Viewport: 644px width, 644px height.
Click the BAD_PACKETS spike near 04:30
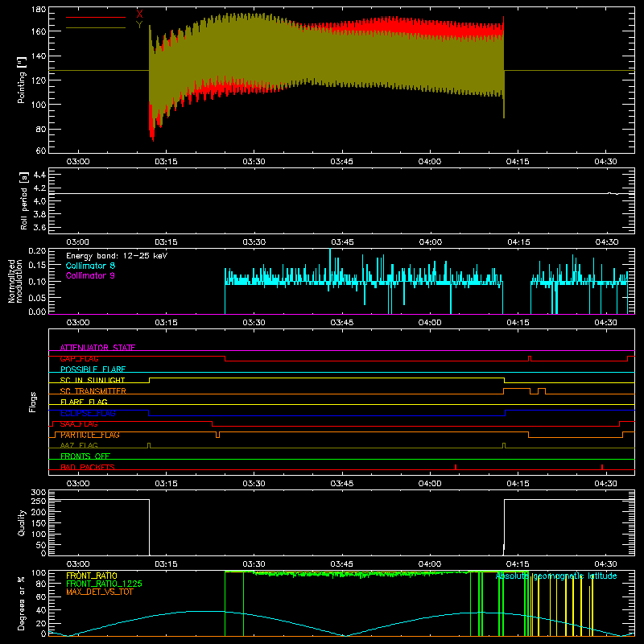click(602, 467)
